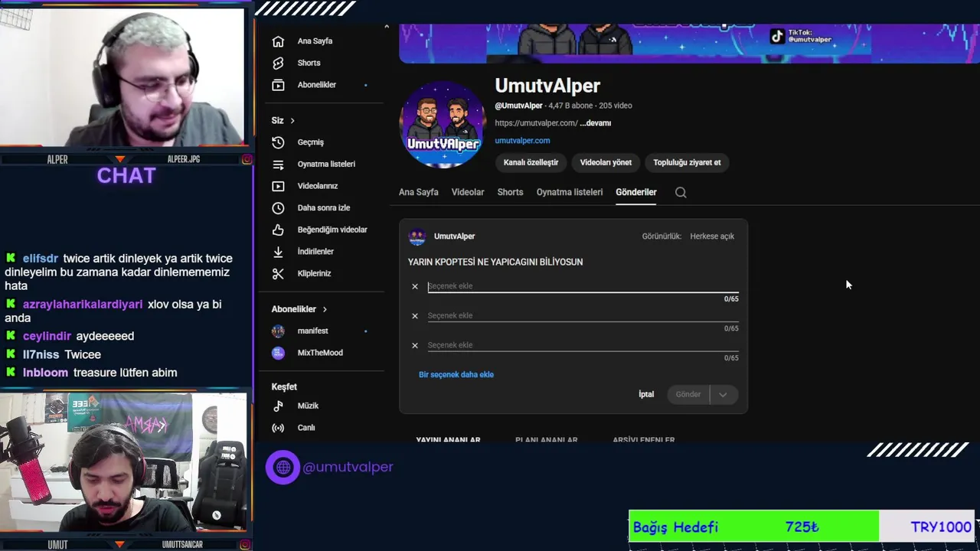The width and height of the screenshot is (980, 551).
Task: Click the Instagram icon beside UMUTTSANCAR
Action: coord(247,545)
